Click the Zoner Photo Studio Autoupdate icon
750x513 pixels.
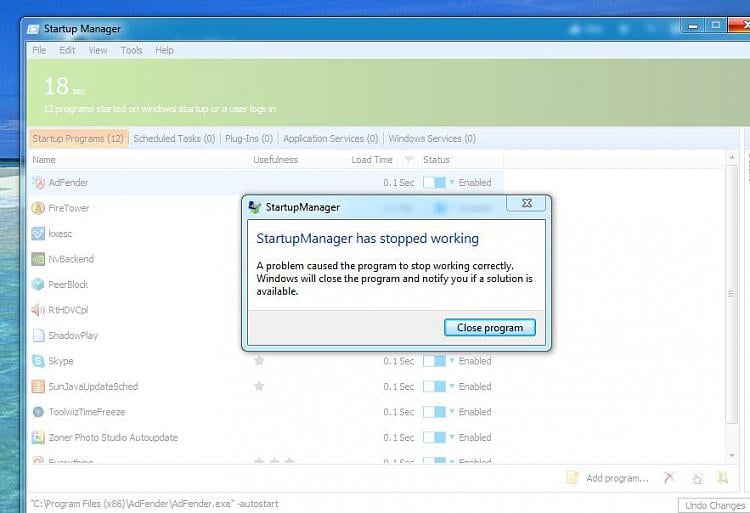[38, 437]
